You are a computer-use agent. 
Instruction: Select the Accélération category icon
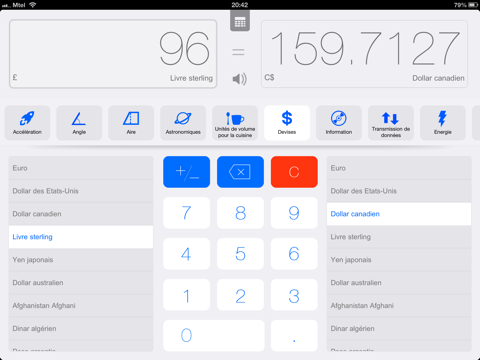(x=27, y=123)
